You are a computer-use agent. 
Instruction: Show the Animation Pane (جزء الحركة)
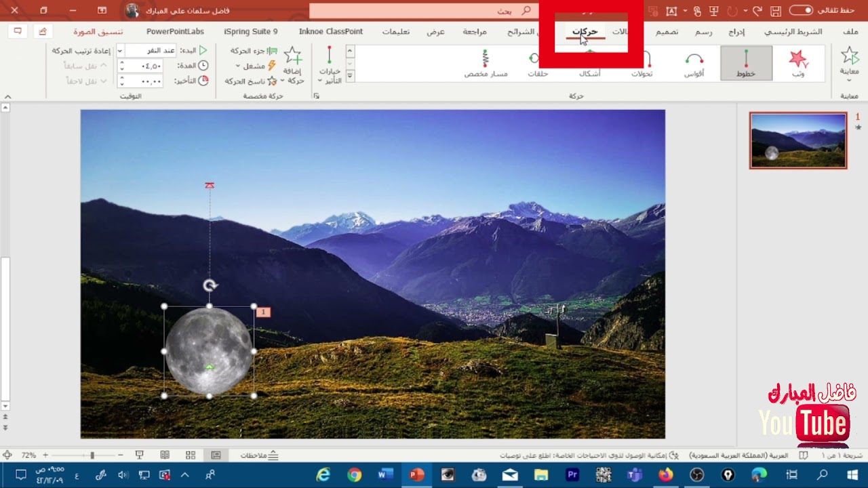coord(254,51)
